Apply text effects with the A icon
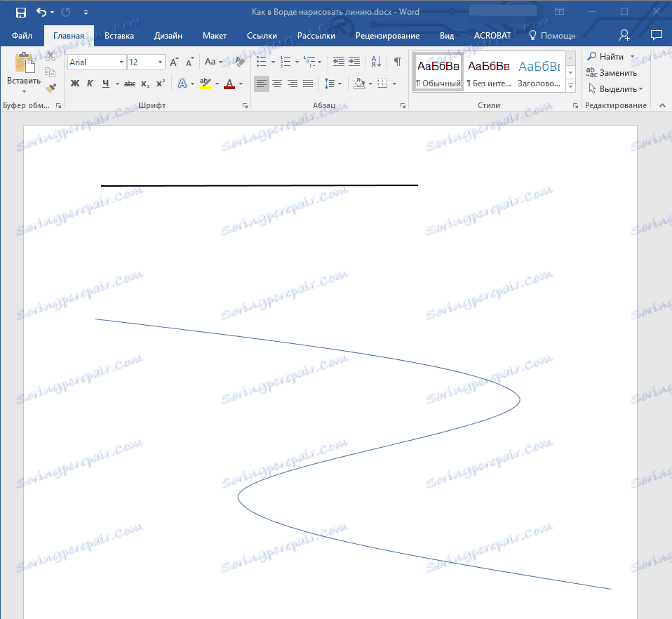672x619 pixels. pos(182,84)
